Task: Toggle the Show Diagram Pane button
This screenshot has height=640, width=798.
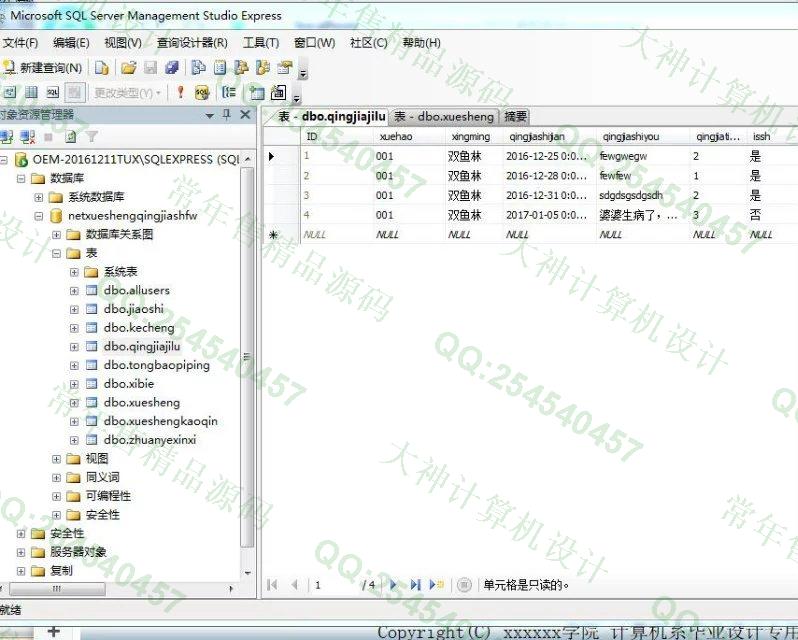Action: click(x=10, y=92)
